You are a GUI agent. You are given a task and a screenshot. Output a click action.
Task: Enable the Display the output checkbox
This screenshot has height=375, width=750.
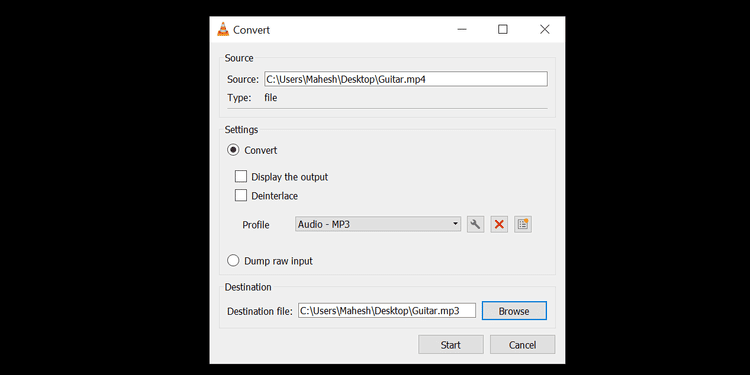[241, 177]
